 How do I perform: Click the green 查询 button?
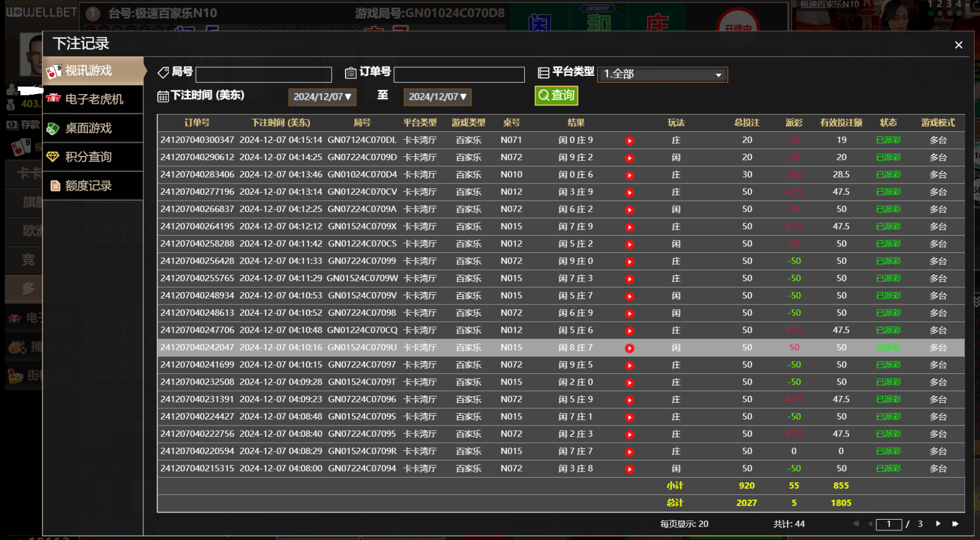point(556,96)
